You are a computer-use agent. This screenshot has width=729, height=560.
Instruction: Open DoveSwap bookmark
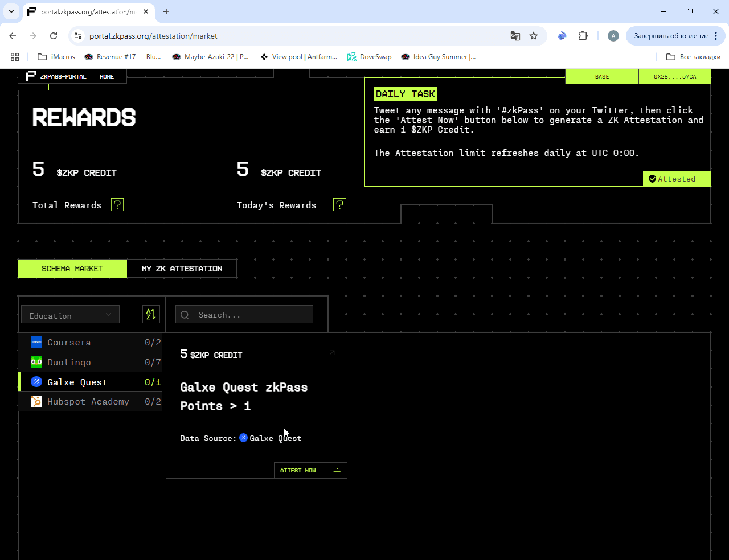pos(370,57)
